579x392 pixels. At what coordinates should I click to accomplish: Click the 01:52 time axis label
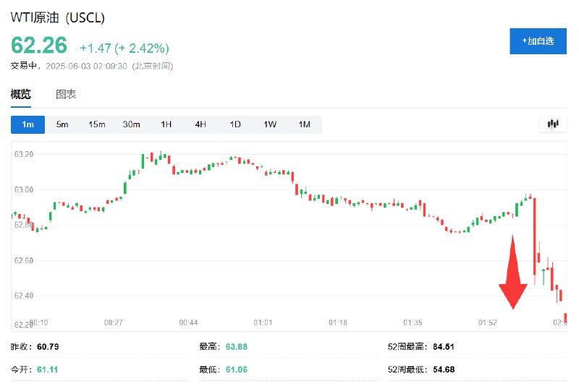[x=487, y=323]
